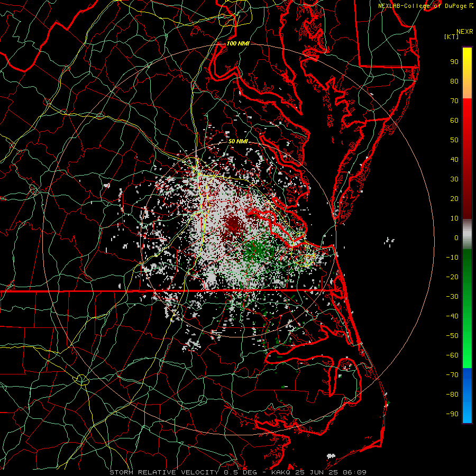Click the -50 knot scale label
Image resolution: width=476 pixels, height=476 pixels.
(x=452, y=336)
